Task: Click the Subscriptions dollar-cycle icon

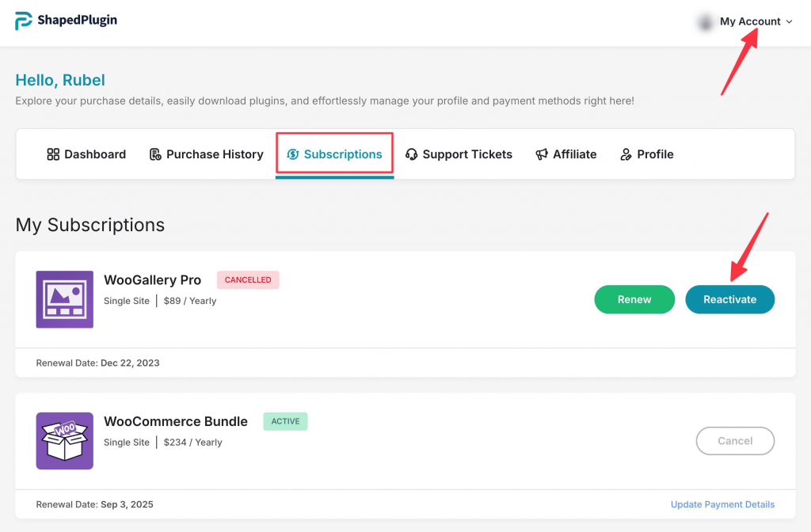Action: pyautogui.click(x=293, y=154)
